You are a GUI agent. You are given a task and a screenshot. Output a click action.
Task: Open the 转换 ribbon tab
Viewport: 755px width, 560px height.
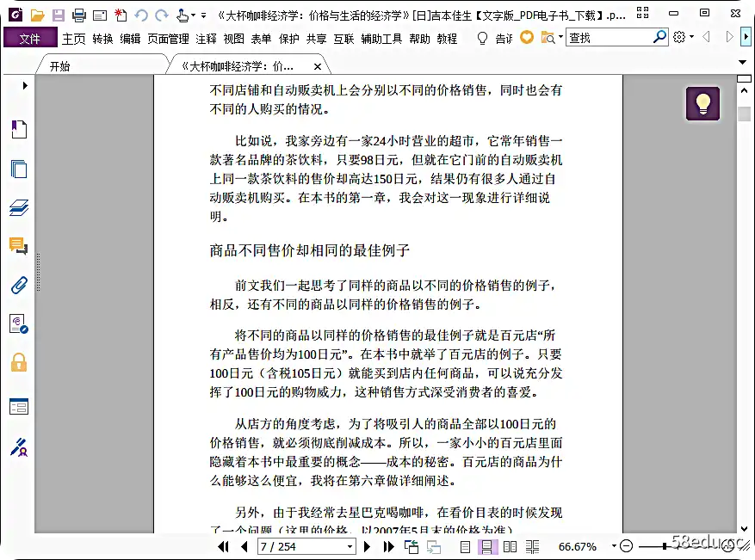pos(102,39)
